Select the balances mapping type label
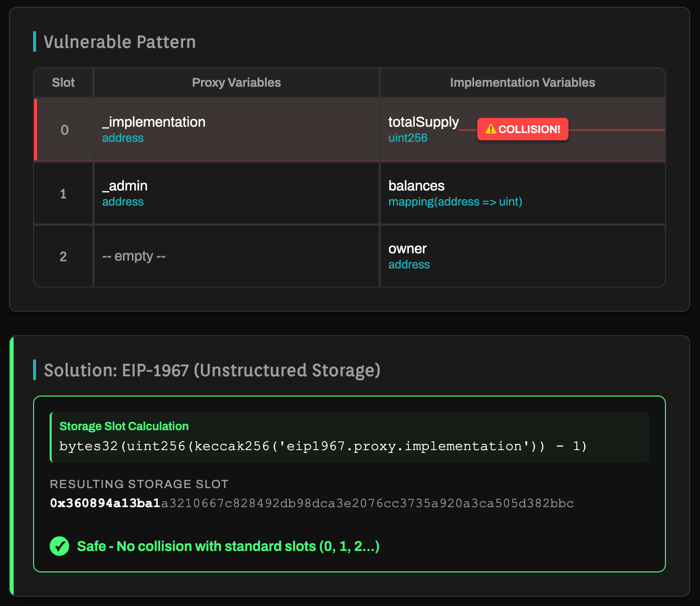 pos(455,202)
